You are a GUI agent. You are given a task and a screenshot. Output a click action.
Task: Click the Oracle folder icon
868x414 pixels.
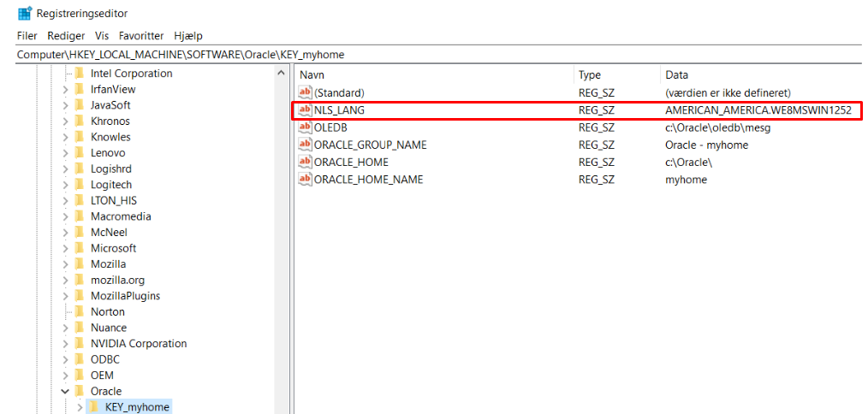pos(79,391)
